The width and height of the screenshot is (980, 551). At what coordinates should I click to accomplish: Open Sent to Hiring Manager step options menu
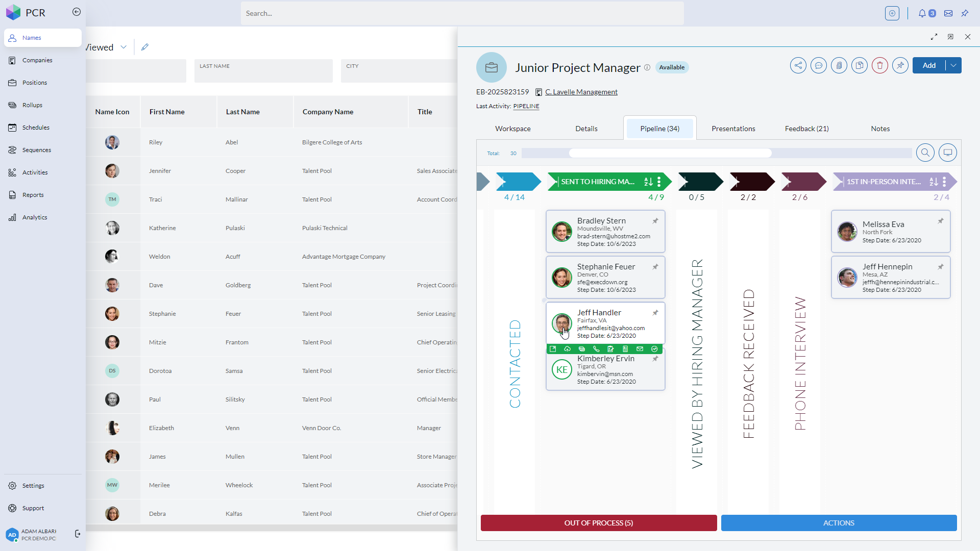[659, 182]
